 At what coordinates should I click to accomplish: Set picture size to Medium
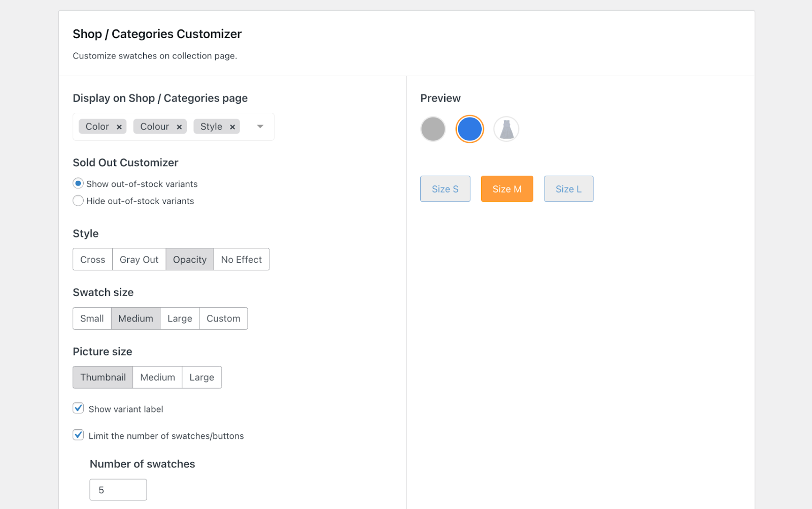click(x=157, y=377)
